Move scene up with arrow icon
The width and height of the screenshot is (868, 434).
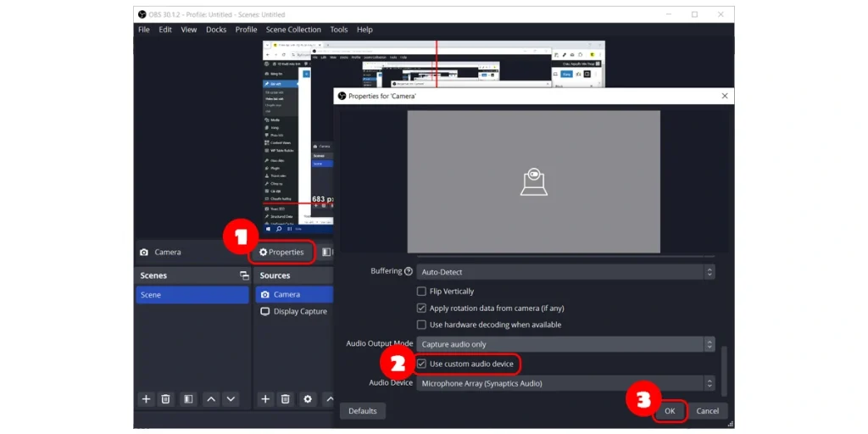point(211,399)
